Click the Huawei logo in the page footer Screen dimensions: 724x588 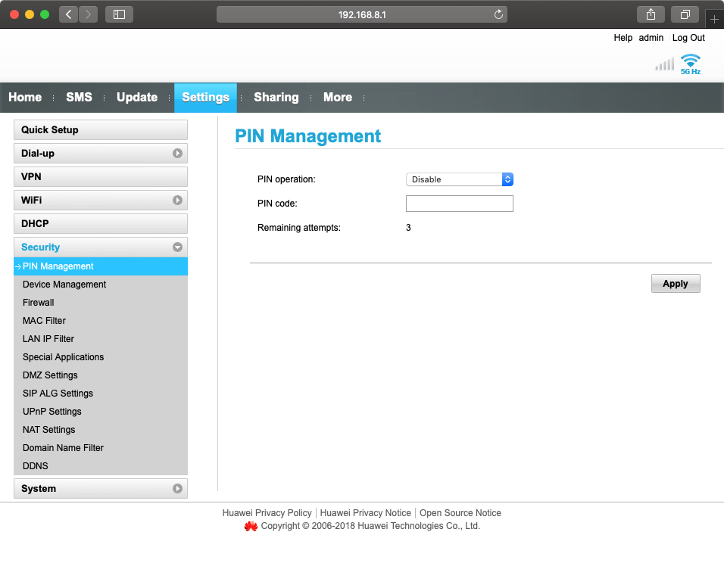pyautogui.click(x=251, y=525)
